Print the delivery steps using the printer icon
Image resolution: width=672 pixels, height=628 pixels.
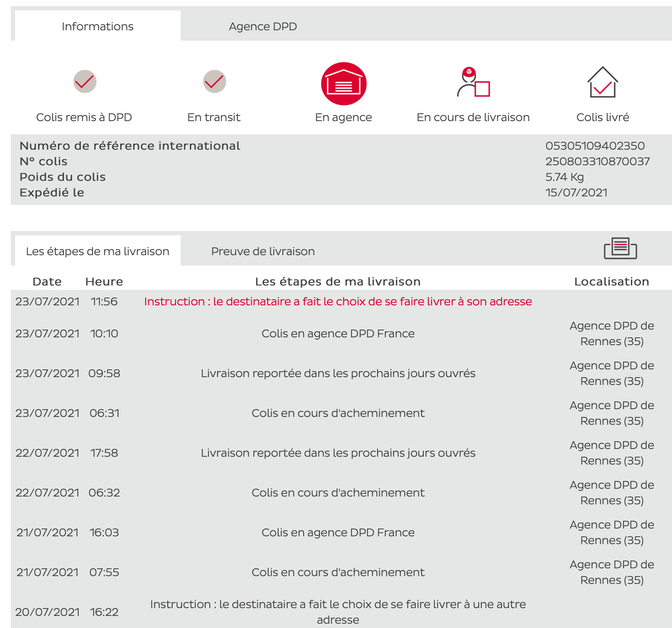coord(621,248)
